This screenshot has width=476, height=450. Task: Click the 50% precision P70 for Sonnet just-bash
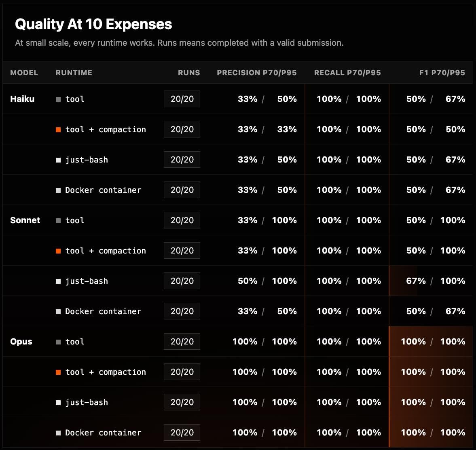point(248,281)
